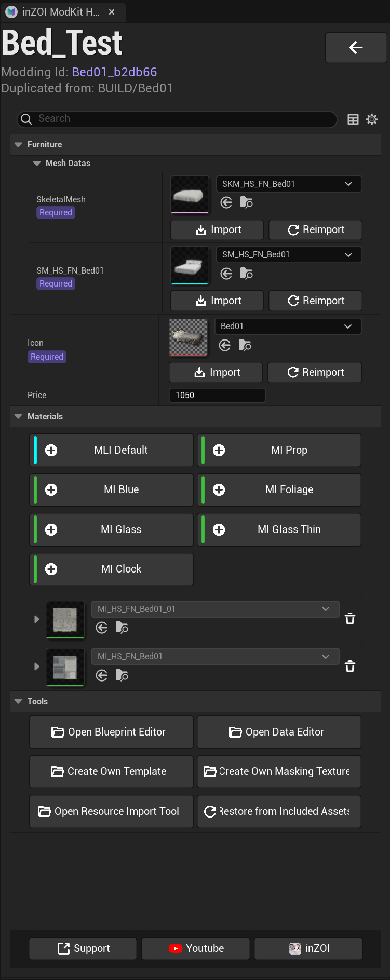
Task: Reimport the SM_HS_FN_Bed01 static mesh
Action: (x=315, y=301)
